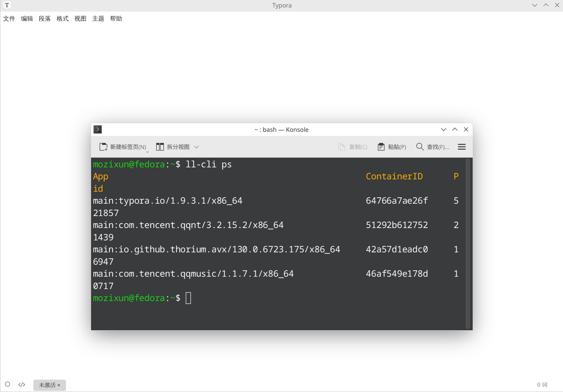Image resolution: width=563 pixels, height=392 pixels.
Task: Minimize the Typora window
Action: point(535,5)
